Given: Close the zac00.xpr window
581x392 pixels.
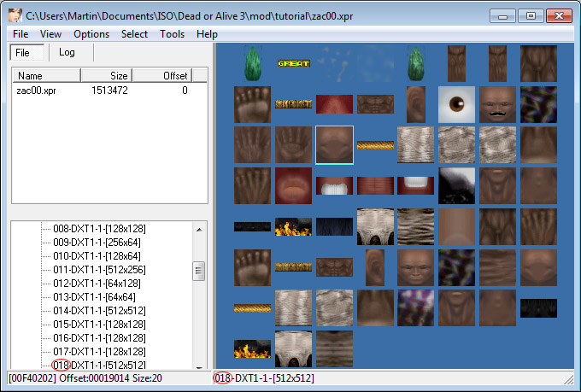Looking at the screenshot, I should click(x=559, y=16).
